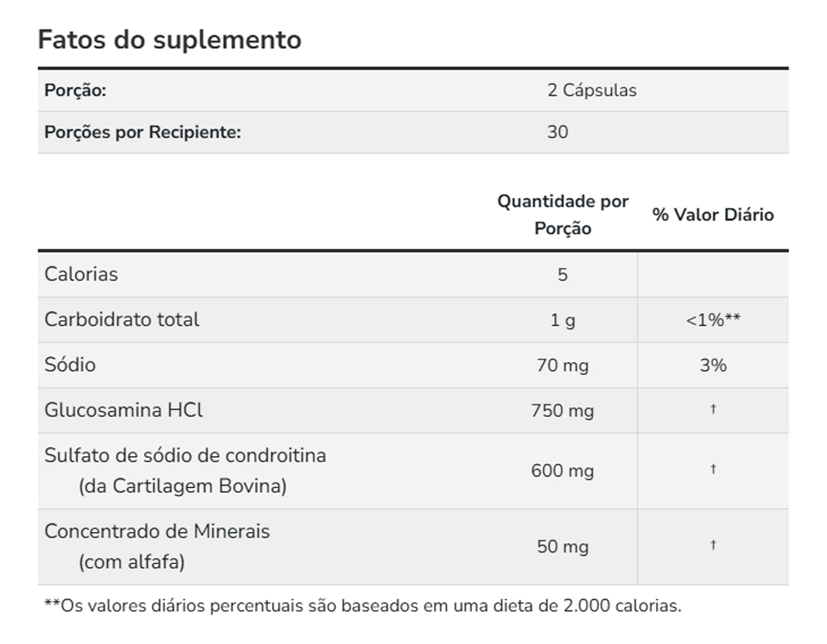Click the "Quantidade por Porção" column header
Screen dimensions: 827x644
tap(563, 214)
